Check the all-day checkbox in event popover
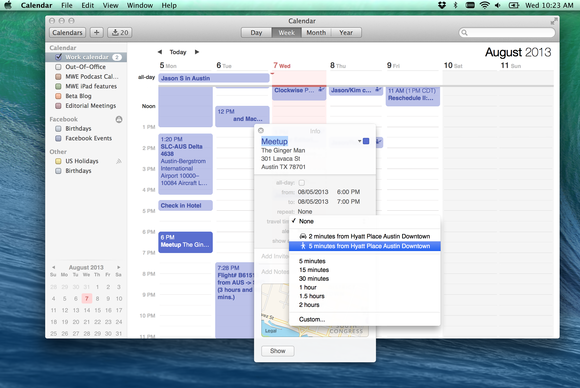 [x=301, y=183]
